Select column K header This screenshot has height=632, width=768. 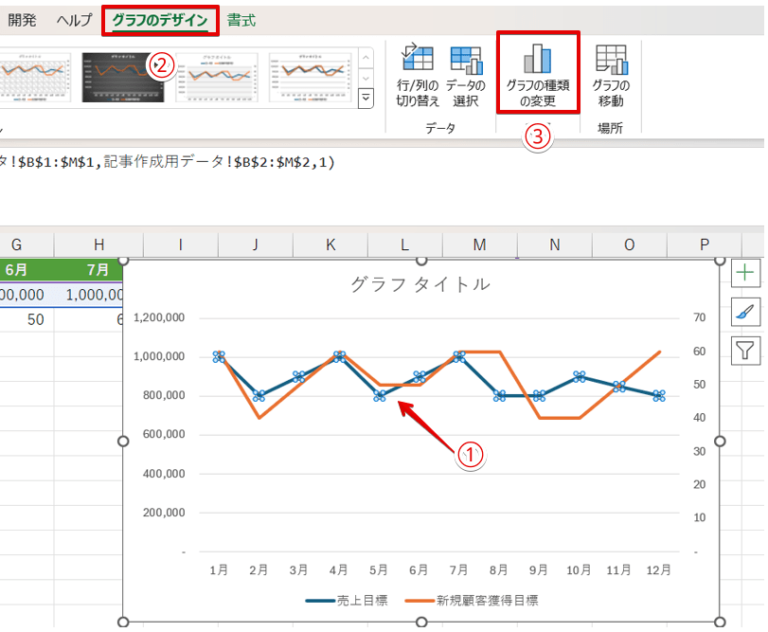click(331, 244)
